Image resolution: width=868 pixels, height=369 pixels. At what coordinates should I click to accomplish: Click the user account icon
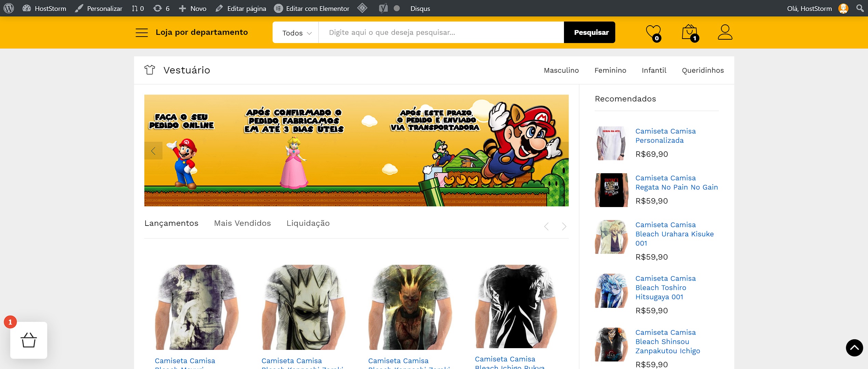click(x=725, y=32)
